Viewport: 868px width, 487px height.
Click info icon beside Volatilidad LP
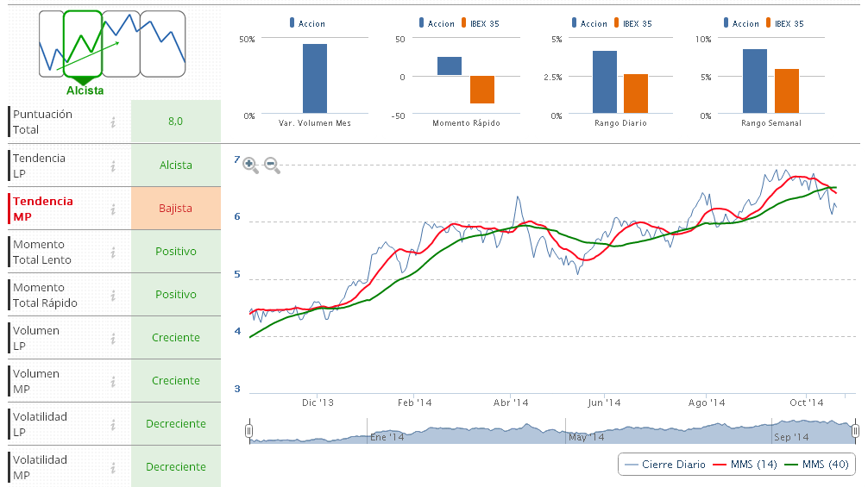tap(113, 424)
